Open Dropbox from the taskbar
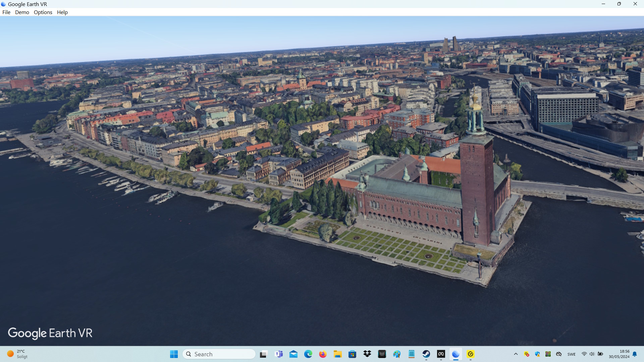Viewport: 644px width, 362px height. coord(367,354)
